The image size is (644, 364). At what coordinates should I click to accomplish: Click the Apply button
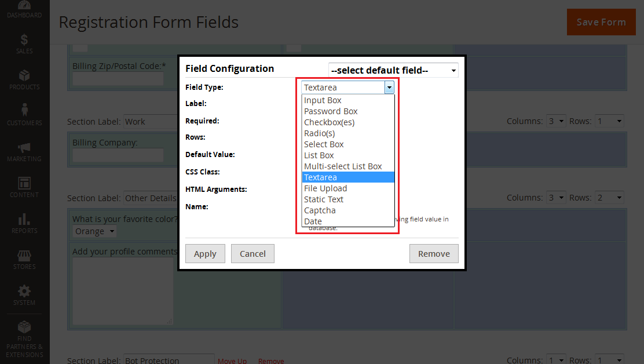(205, 253)
